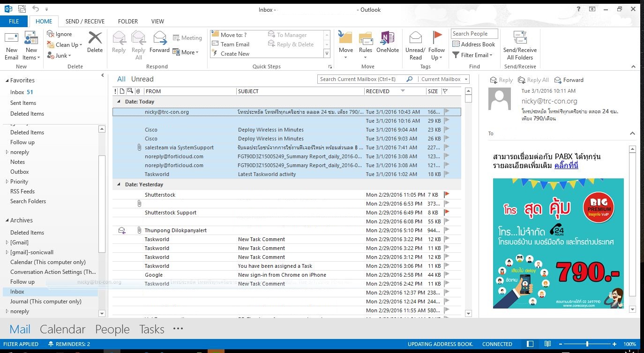Toggle the flag on the Google sign-in email

[447, 274]
